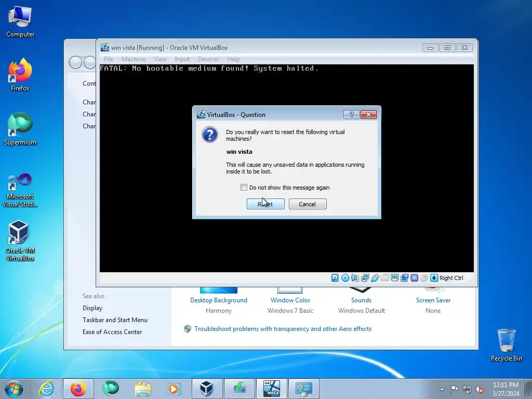Select Microsoft Visual Studio desktop shortcut
Image resolution: width=532 pixels, height=399 pixels.
point(20,190)
